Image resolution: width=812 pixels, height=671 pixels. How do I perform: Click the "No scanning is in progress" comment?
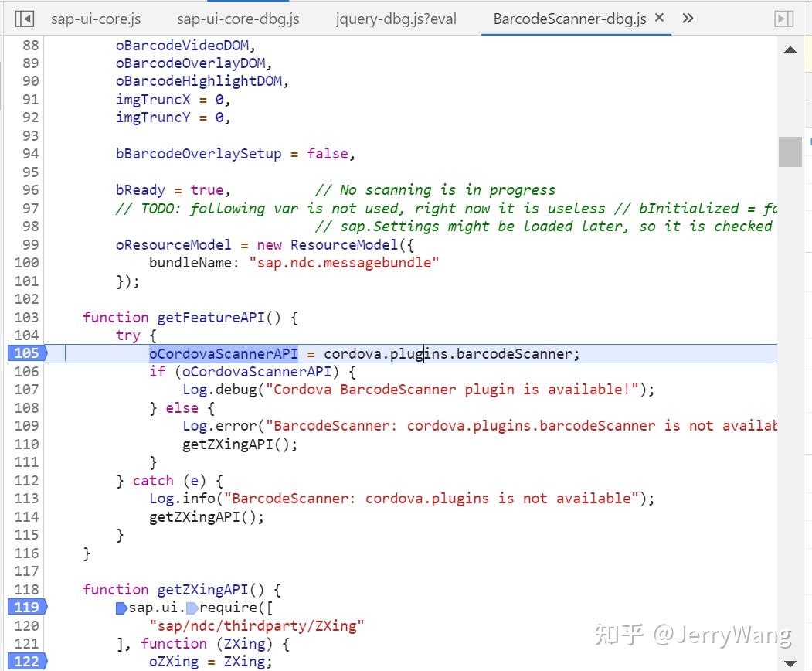click(x=435, y=189)
